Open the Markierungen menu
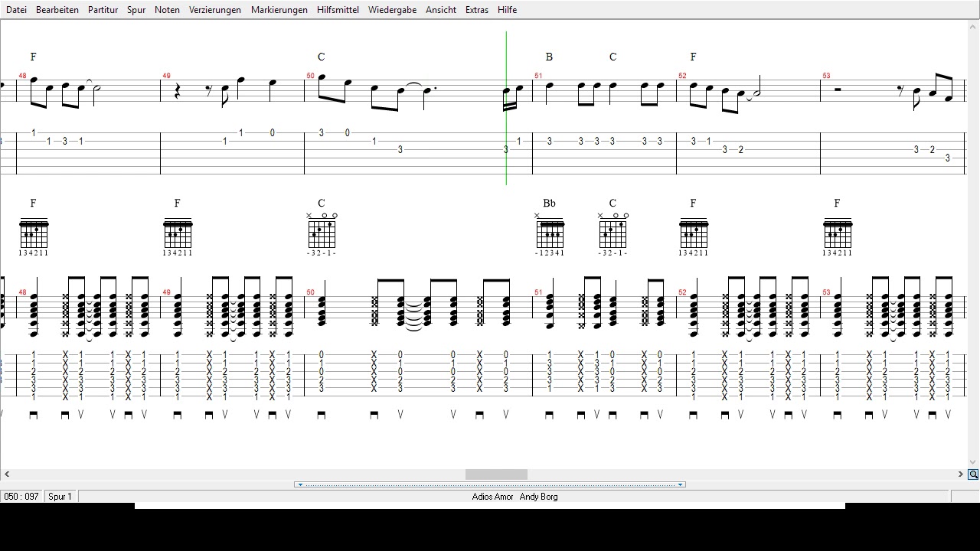Image resolution: width=980 pixels, height=551 pixels. (279, 10)
